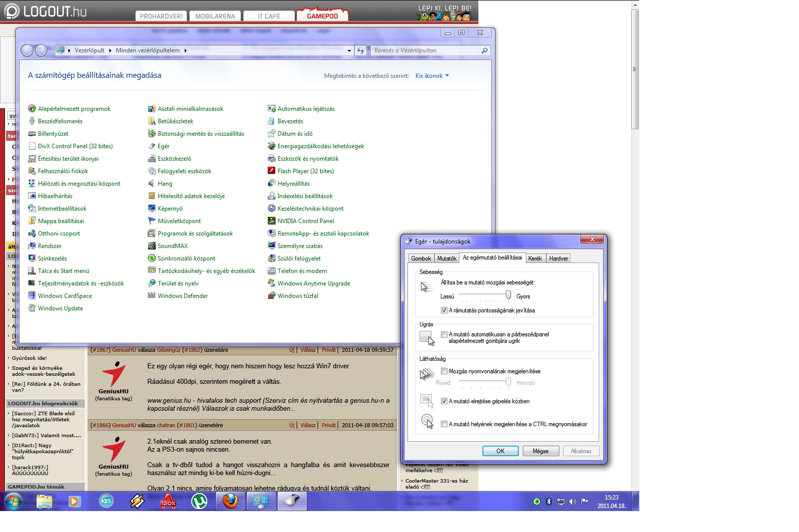The image size is (799, 532).
Task: Select 'Az egérmutató beállításai' tab
Action: click(492, 258)
